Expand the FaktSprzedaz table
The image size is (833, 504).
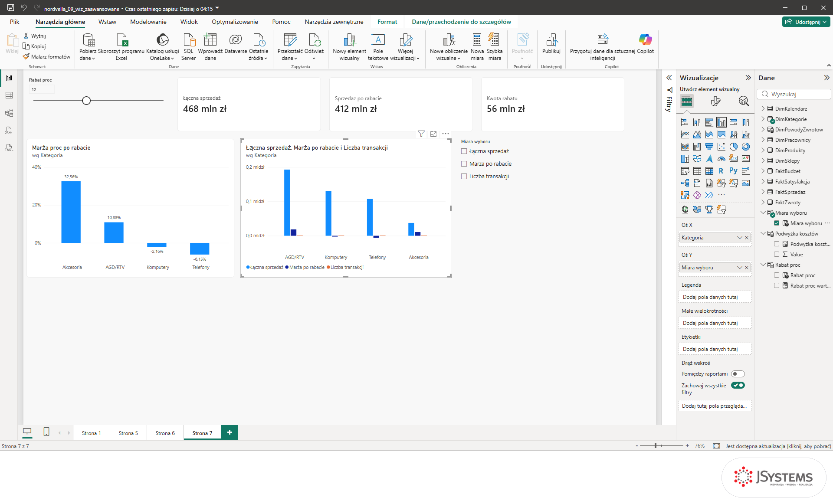(763, 192)
